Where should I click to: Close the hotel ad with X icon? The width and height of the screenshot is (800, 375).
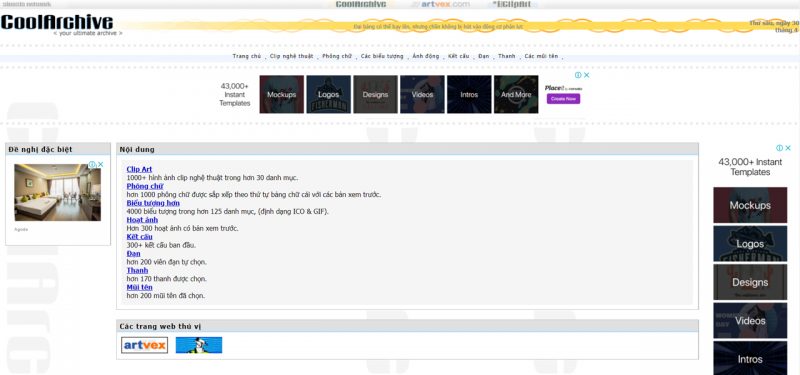point(101,164)
